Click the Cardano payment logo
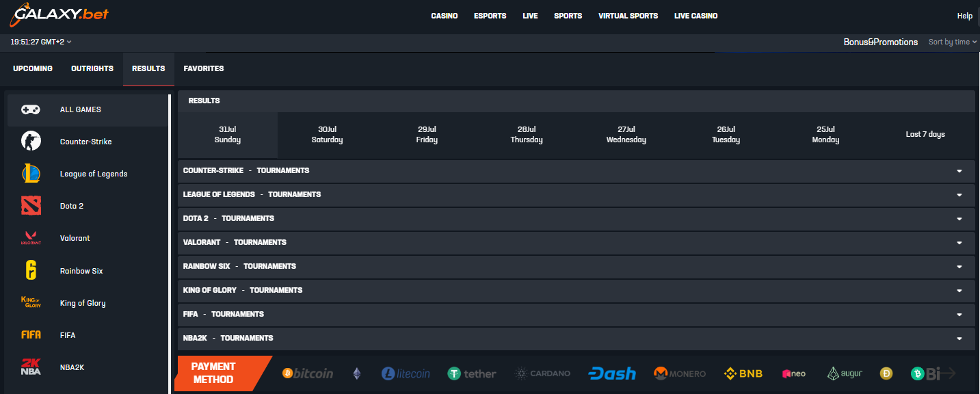This screenshot has width=980, height=394. [x=542, y=373]
